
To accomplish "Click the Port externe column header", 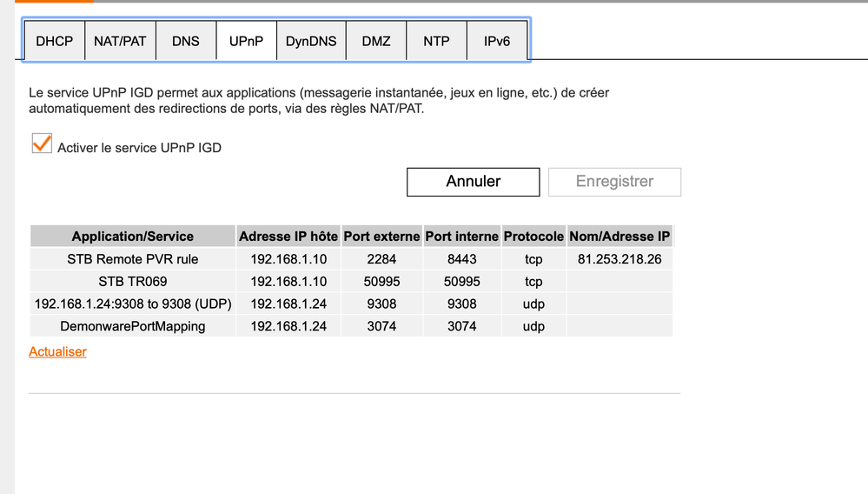I will pos(382,237).
